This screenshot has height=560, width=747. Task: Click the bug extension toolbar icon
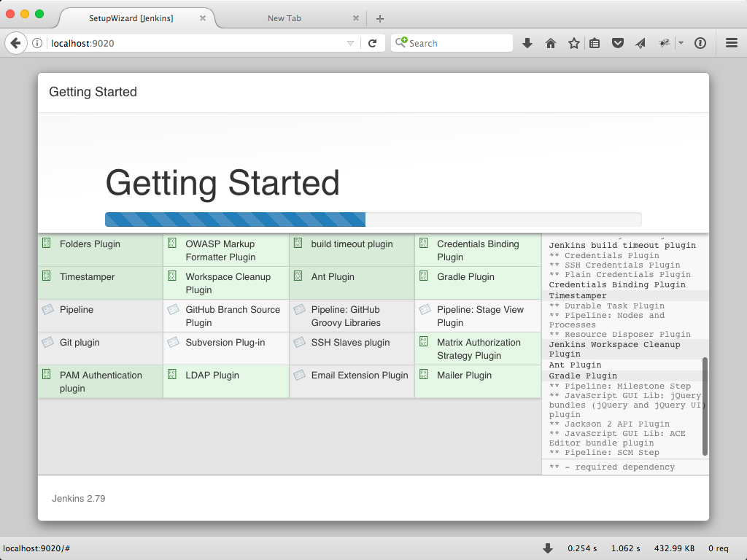(664, 43)
